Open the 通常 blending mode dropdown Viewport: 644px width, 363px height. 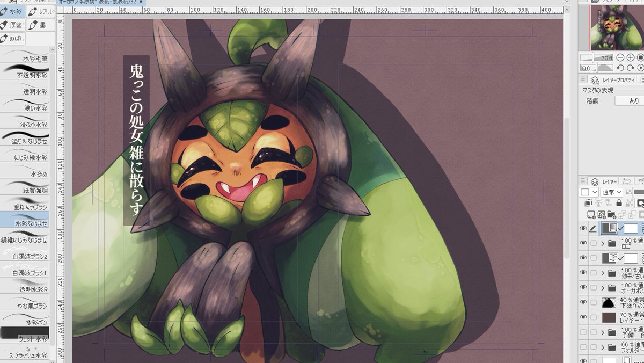[x=612, y=192]
